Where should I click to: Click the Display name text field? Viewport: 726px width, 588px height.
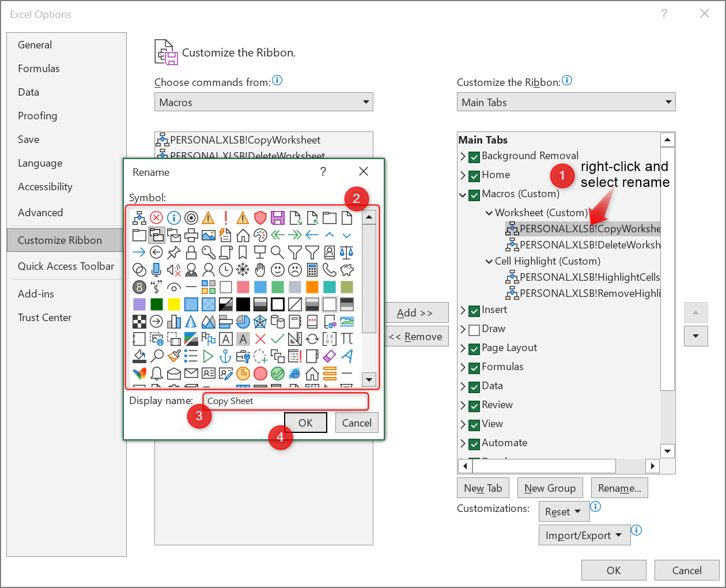pyautogui.click(x=285, y=401)
